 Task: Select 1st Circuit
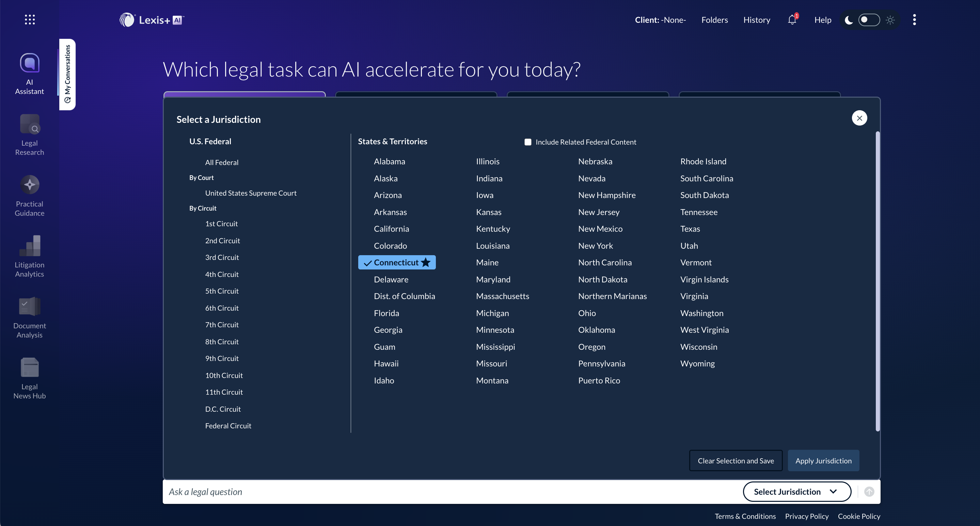click(221, 224)
